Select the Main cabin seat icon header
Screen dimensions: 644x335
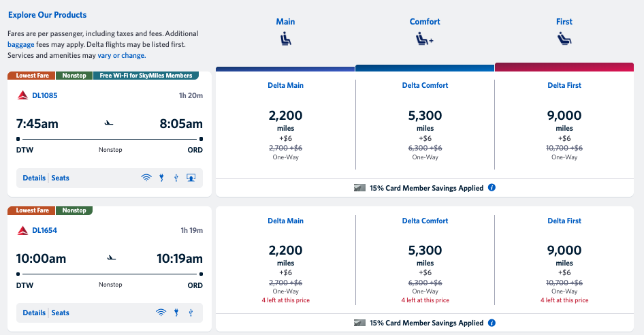(x=285, y=39)
